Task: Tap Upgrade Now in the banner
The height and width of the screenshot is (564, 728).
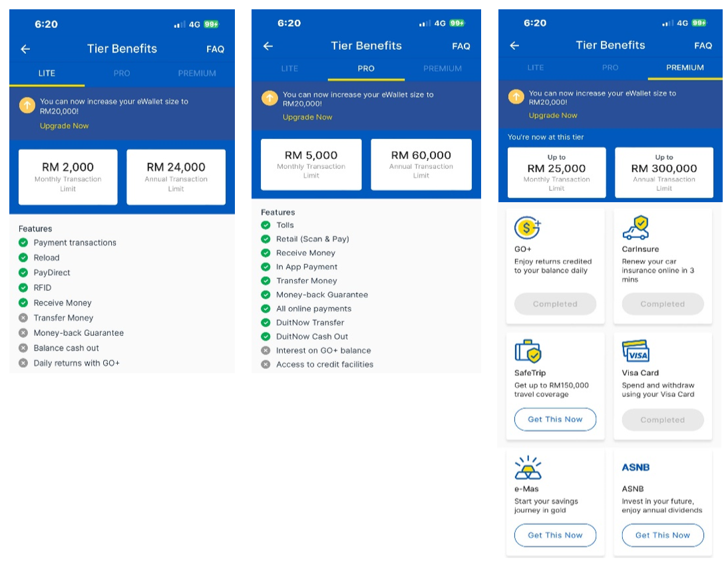Action: (x=64, y=124)
